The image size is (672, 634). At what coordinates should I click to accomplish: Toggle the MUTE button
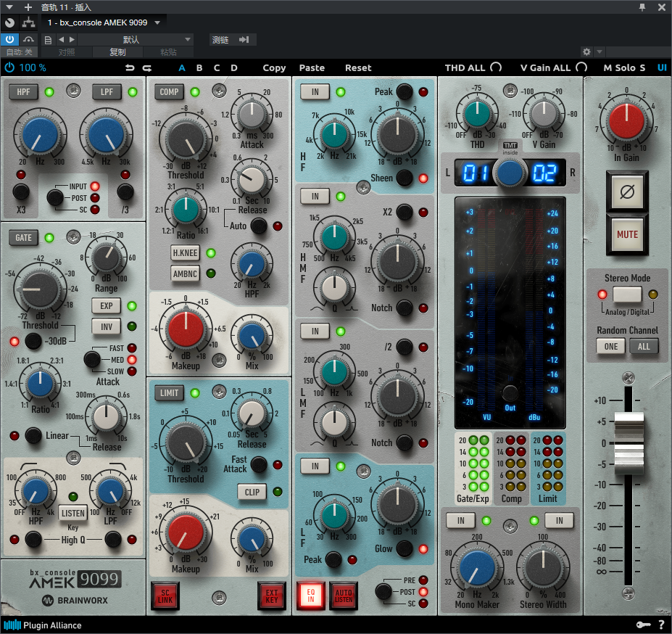tap(627, 234)
